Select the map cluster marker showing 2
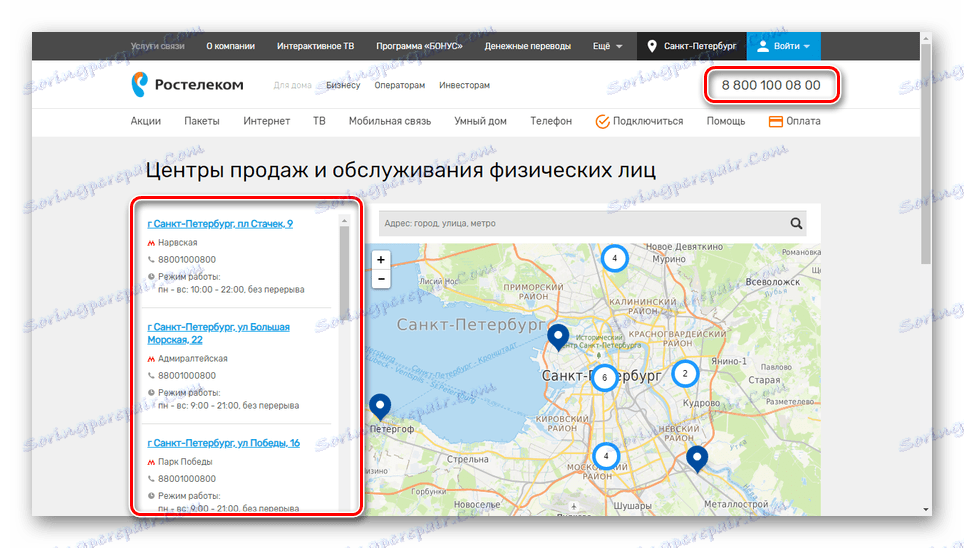964x548 pixels. [x=685, y=373]
